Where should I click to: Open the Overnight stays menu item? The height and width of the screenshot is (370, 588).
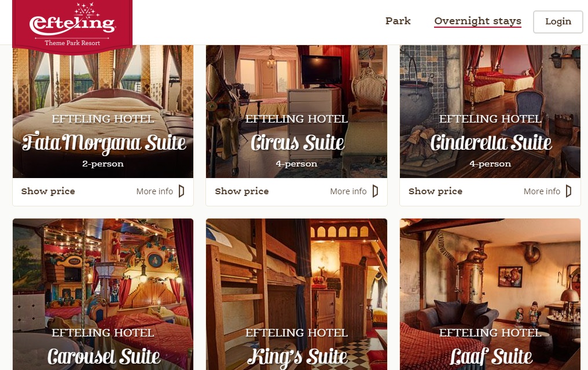478,21
